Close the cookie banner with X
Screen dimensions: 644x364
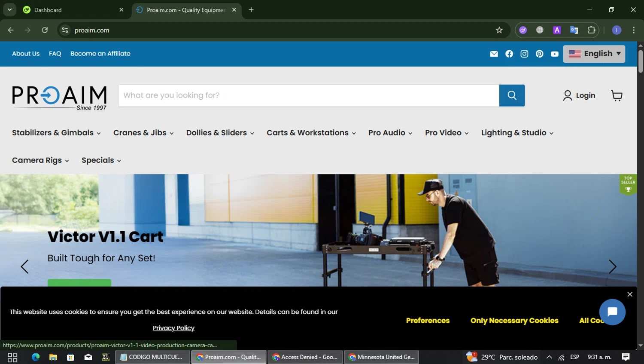coord(630,294)
